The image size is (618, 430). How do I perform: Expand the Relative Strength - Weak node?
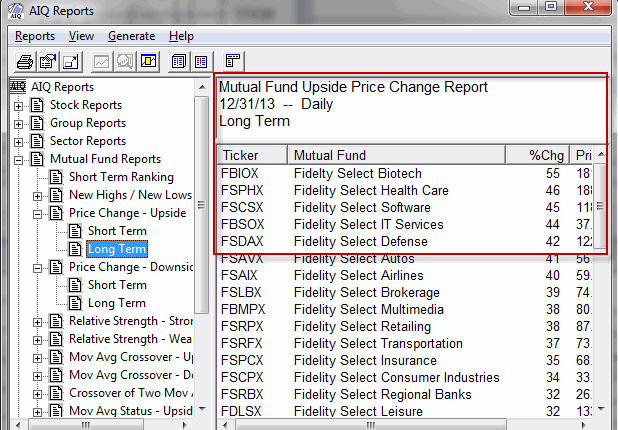click(37, 340)
